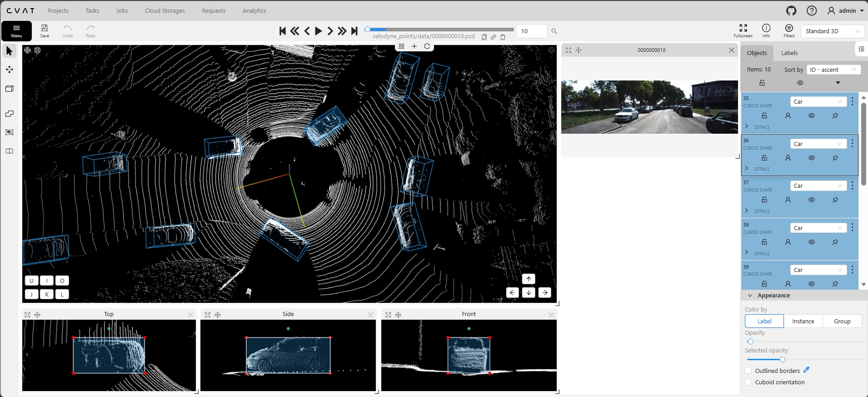
Task: Go to next frame
Action: [x=330, y=31]
